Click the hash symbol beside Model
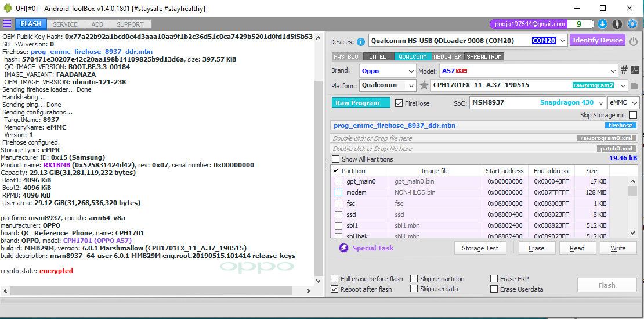Screen dimensions: 644x319 click(624, 70)
